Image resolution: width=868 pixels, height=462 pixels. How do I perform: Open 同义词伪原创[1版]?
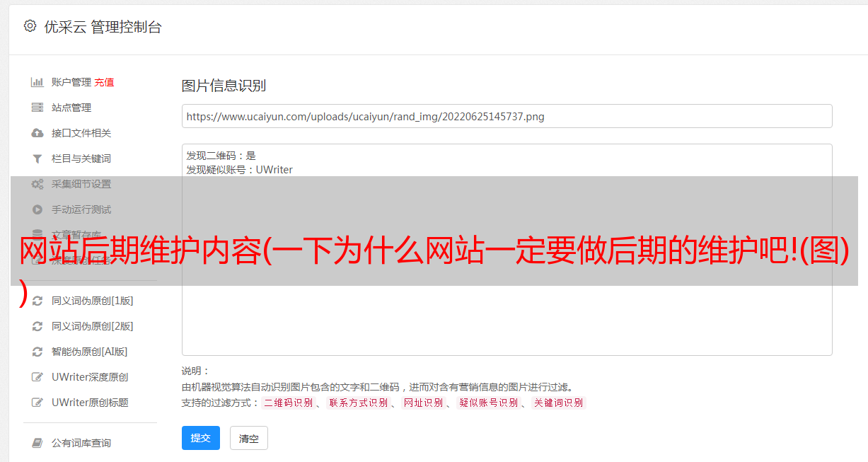pos(93,301)
